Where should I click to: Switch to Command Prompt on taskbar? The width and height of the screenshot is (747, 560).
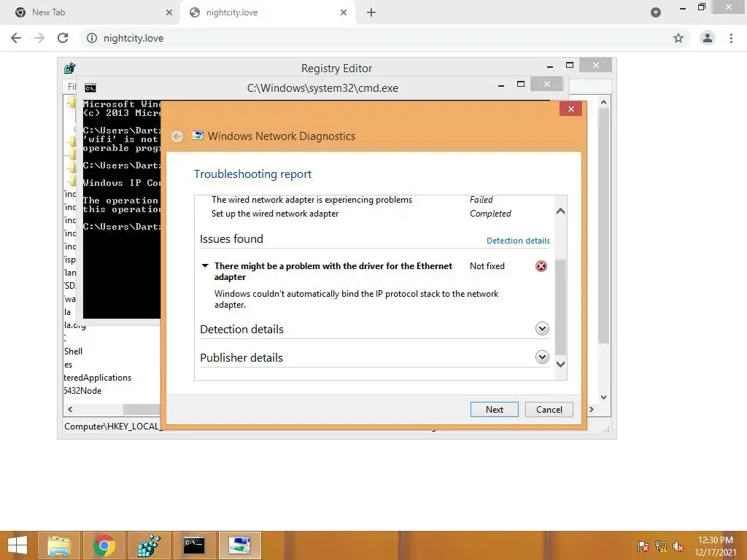194,545
